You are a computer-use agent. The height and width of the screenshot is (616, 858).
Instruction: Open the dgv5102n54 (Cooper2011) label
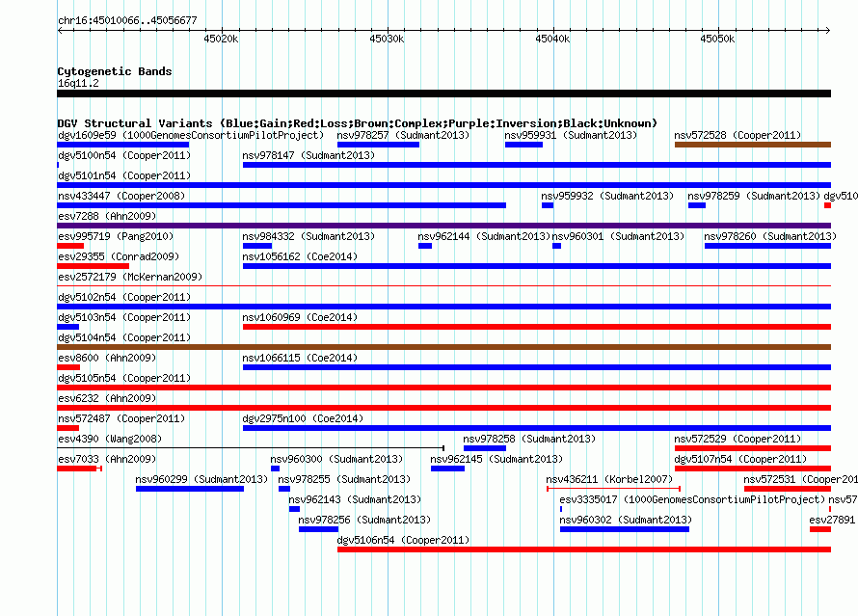(124, 297)
